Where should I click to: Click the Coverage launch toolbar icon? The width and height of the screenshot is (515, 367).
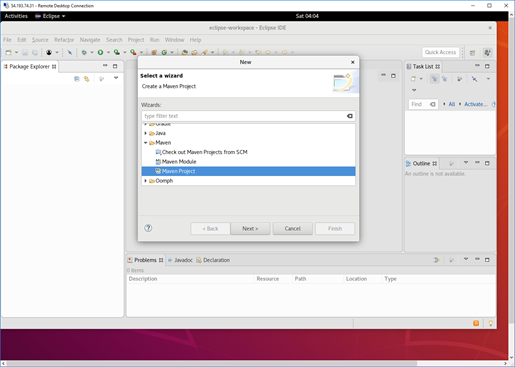[117, 52]
